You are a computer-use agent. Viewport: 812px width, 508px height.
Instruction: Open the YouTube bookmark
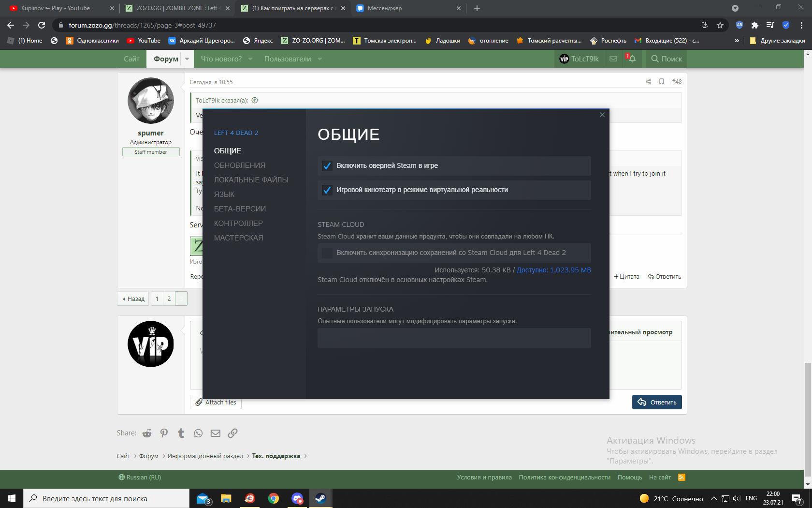[144, 41]
